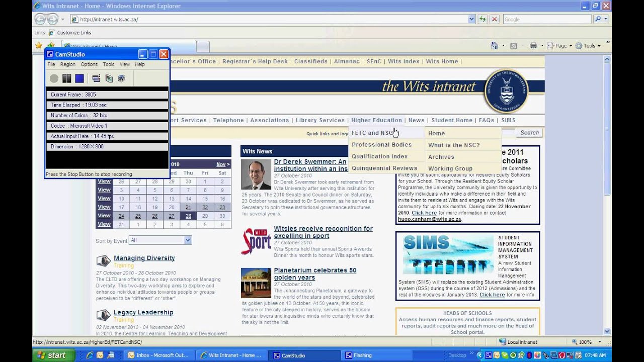Click the Home page icon in IE toolbar
The image size is (644, 362).
(495, 46)
